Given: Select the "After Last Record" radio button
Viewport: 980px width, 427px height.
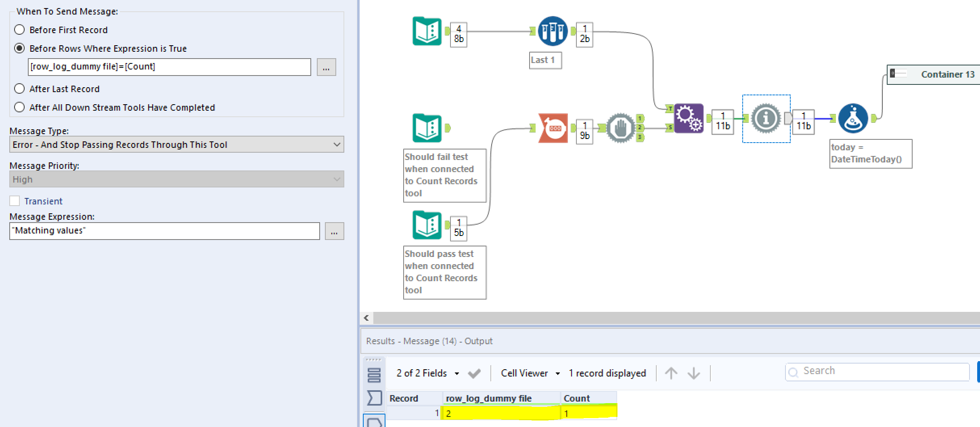Looking at the screenshot, I should [x=19, y=88].
